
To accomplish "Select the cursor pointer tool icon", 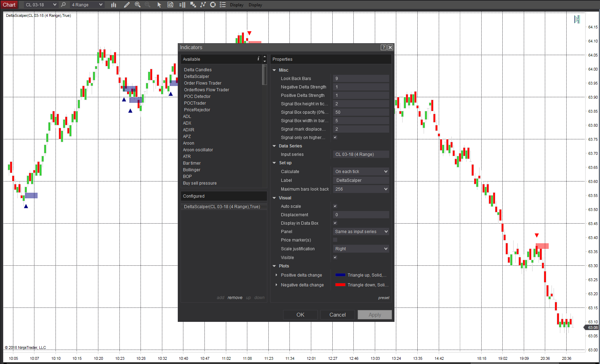I will click(159, 5).
